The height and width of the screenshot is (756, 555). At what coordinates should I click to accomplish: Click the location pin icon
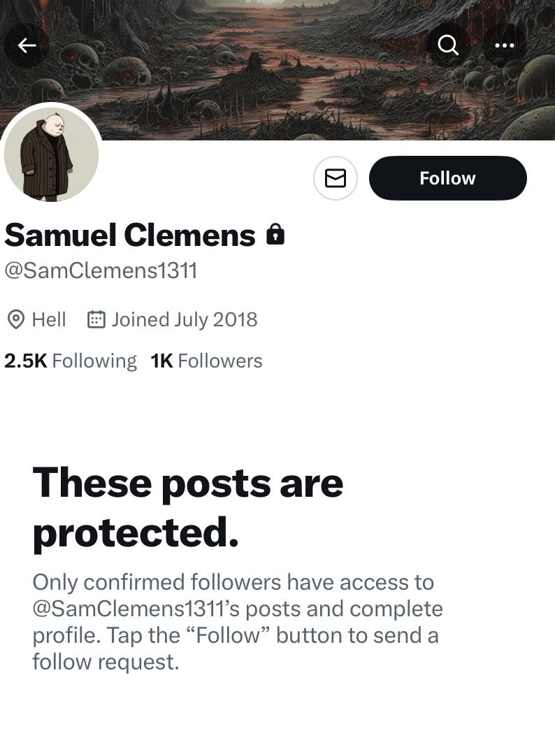point(15,320)
